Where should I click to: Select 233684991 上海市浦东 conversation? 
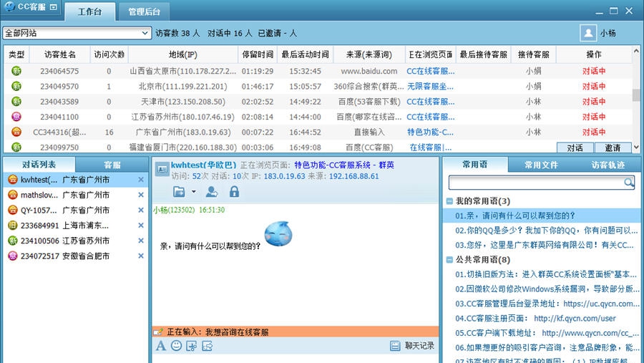[x=76, y=226]
